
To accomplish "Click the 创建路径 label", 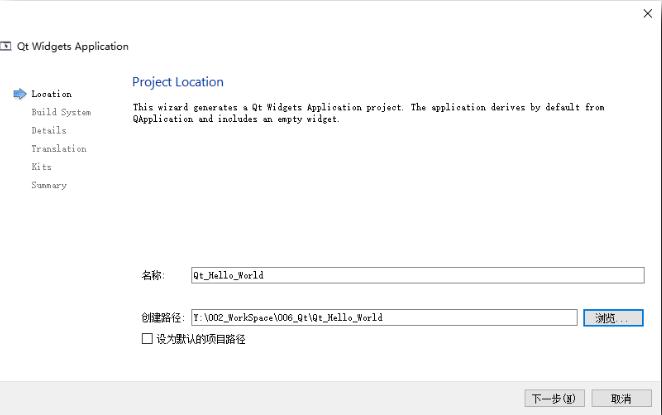I will pos(163,318).
